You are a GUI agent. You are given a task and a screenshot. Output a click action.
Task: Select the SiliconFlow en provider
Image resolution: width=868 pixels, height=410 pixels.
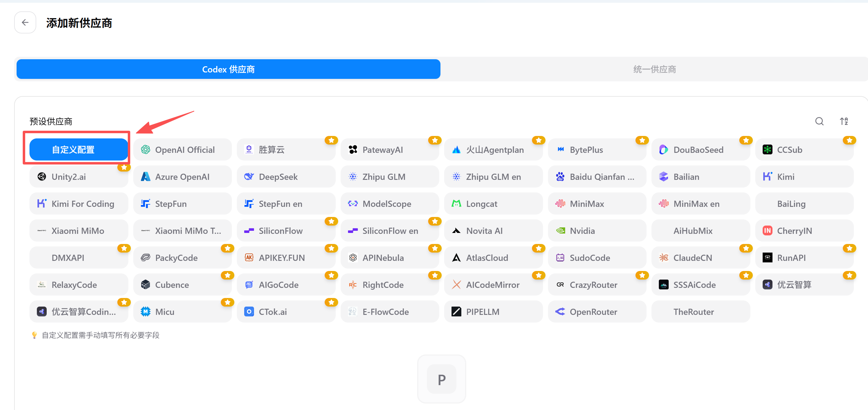(390, 230)
